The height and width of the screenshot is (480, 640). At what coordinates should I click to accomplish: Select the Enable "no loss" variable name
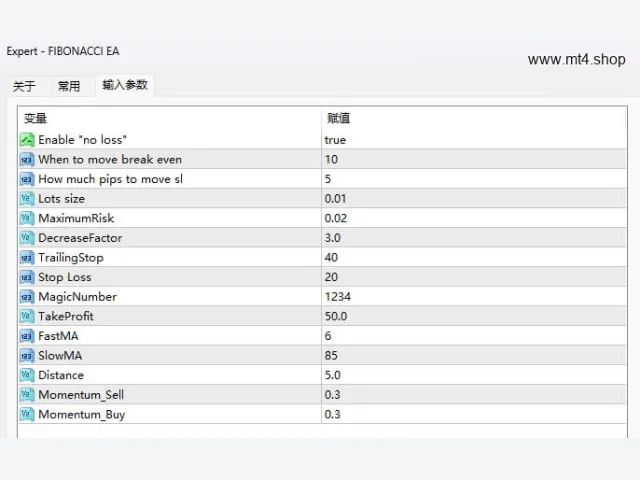point(82,140)
